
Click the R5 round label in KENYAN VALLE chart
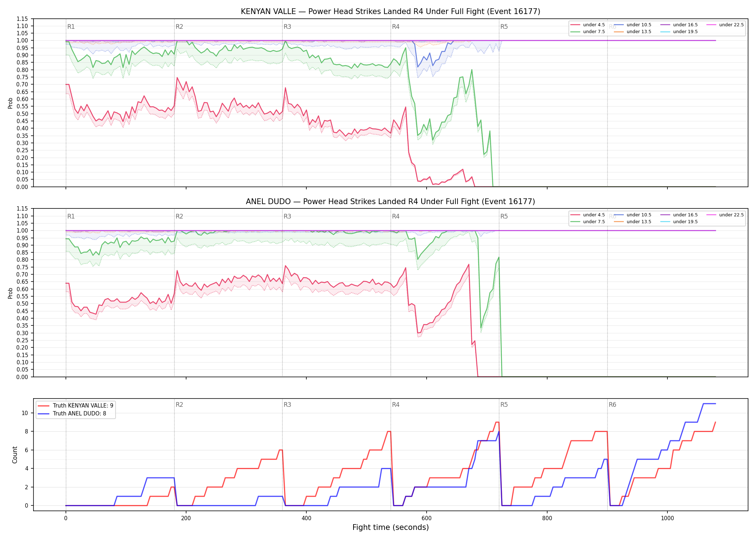[504, 27]
